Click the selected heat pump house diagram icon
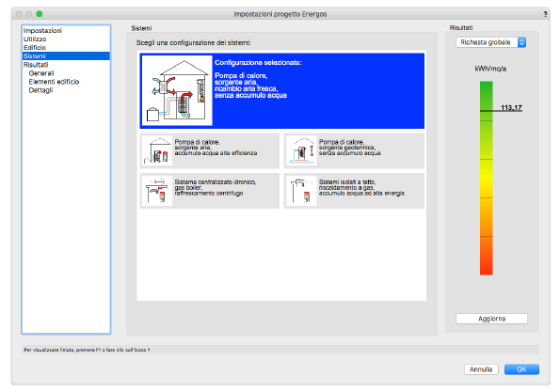The height and width of the screenshot is (392, 560). click(x=177, y=90)
